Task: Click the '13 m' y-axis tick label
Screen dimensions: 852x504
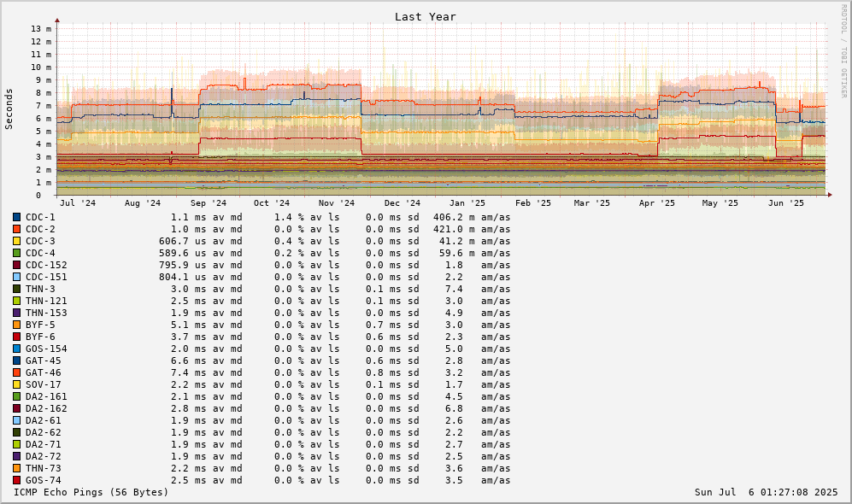Action: click(x=41, y=29)
